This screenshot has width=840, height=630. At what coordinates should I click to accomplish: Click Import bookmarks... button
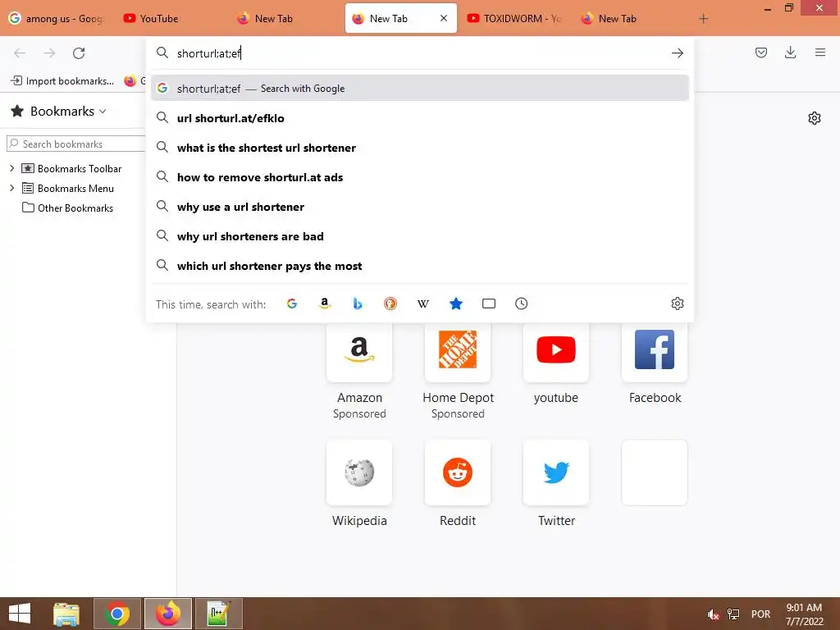tap(62, 81)
